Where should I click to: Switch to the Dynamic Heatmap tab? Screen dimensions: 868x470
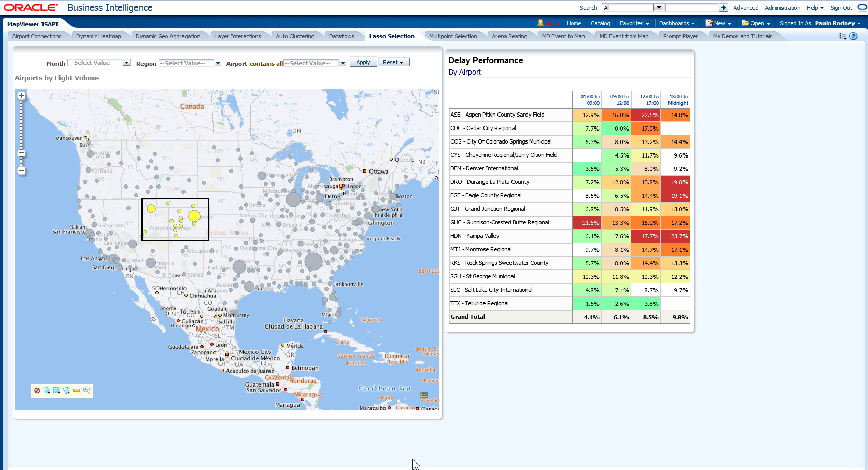click(98, 36)
